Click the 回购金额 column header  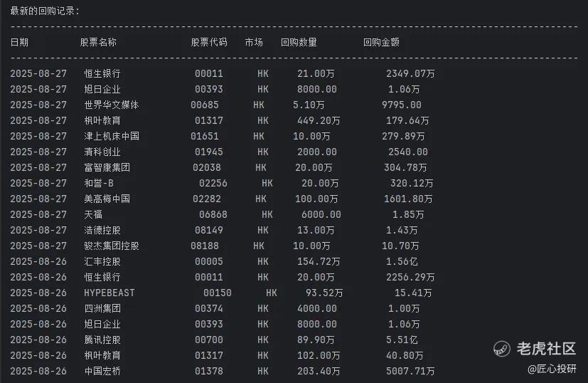point(381,42)
